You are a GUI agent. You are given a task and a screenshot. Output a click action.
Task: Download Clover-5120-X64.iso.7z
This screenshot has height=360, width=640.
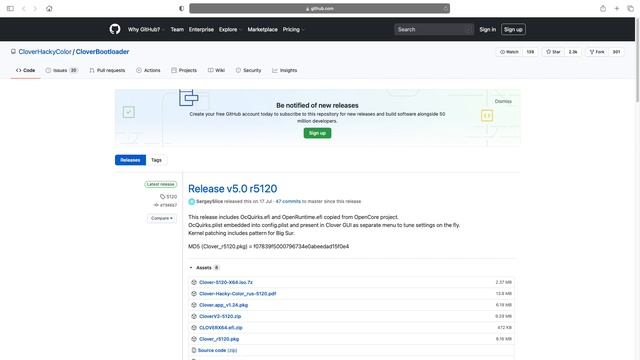click(x=226, y=282)
